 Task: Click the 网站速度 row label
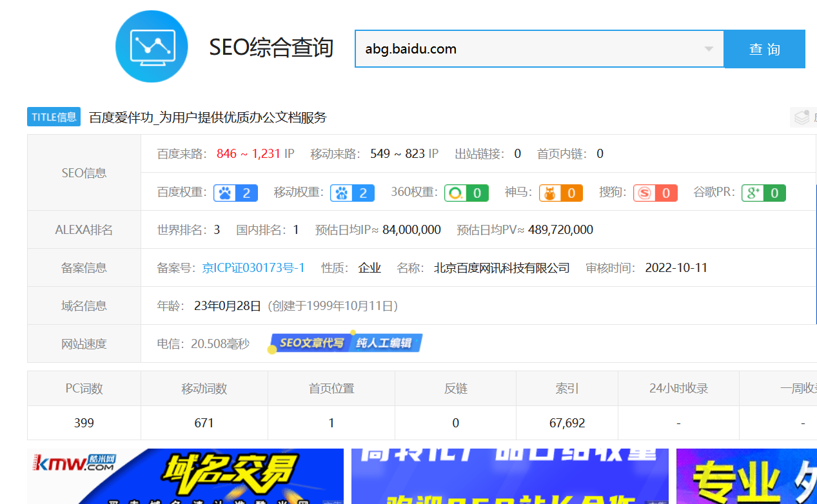[84, 344]
